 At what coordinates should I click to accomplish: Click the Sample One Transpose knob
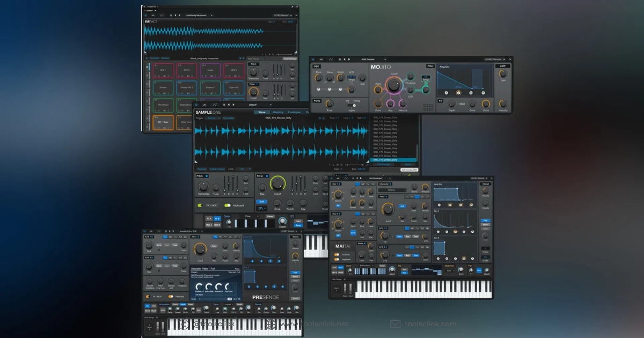(203, 186)
